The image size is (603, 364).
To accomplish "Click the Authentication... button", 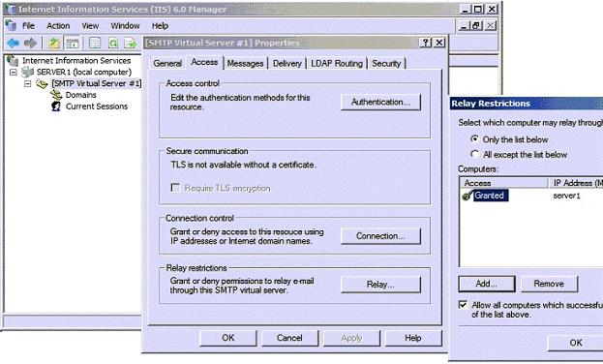I will [380, 102].
